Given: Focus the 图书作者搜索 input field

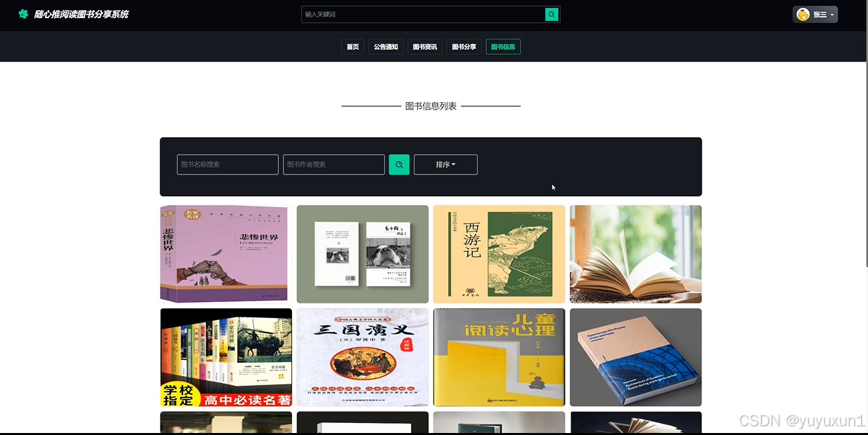Looking at the screenshot, I should (x=334, y=164).
